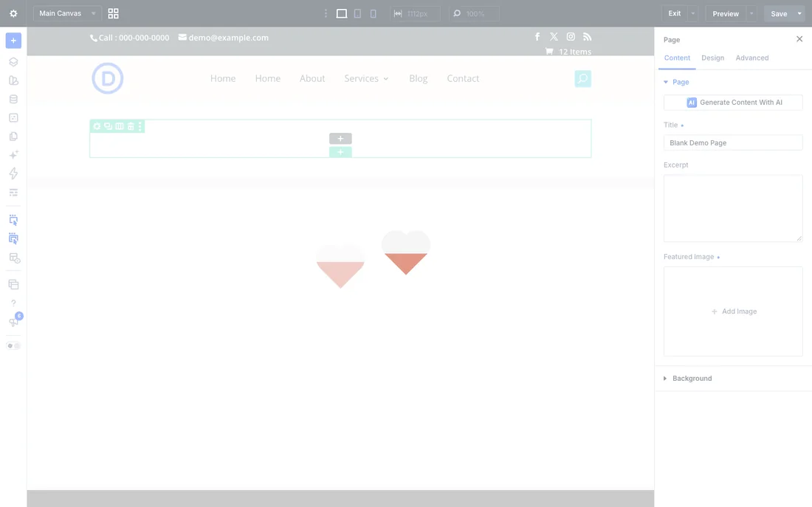Open row more options dots
Viewport: 812px width, 507px height.
[x=140, y=126]
